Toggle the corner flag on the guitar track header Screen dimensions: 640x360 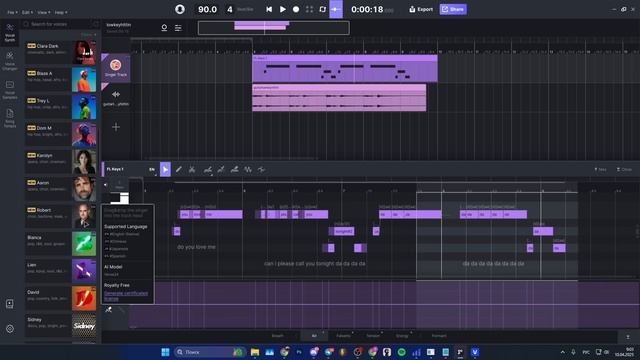[104, 86]
